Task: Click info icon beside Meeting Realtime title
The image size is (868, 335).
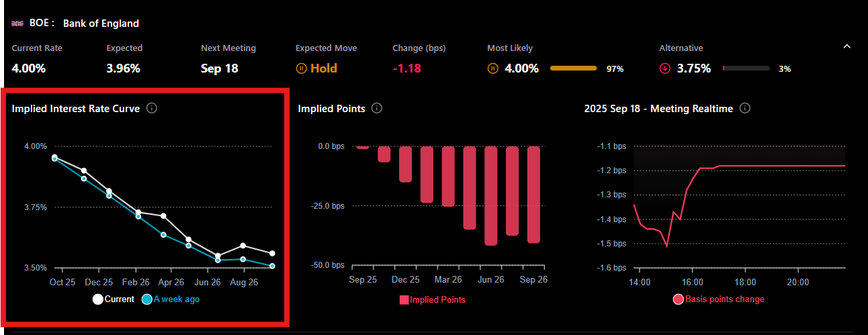Action: (744, 108)
